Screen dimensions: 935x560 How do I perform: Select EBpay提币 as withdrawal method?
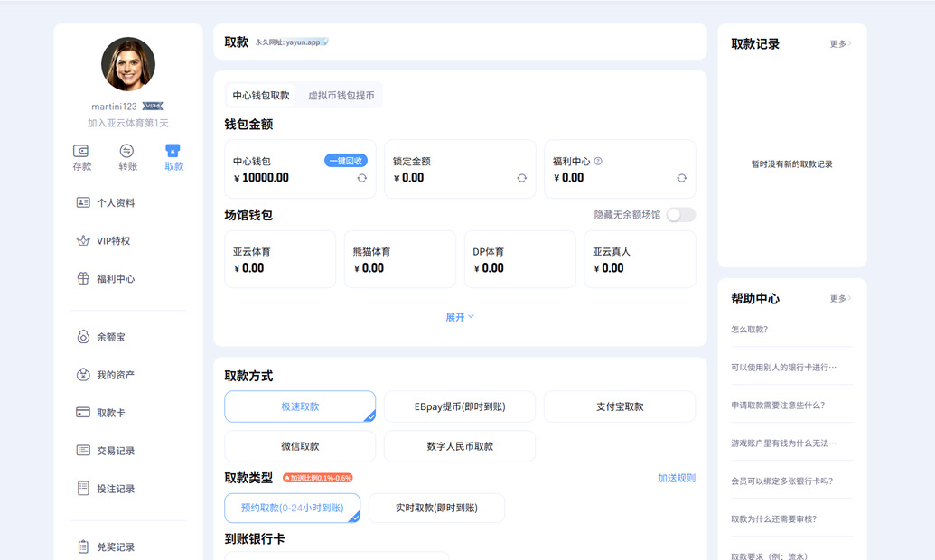point(461,406)
